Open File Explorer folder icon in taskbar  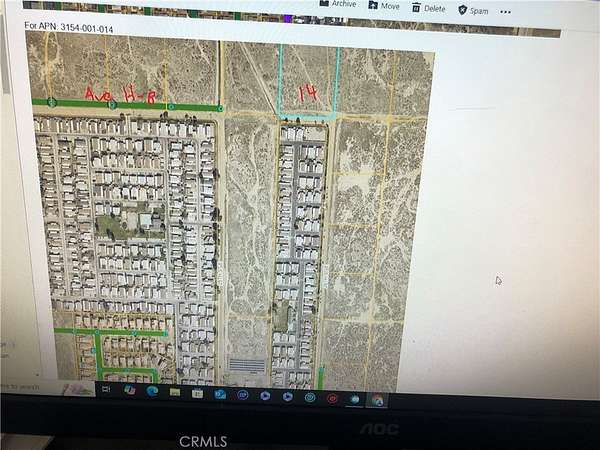pos(174,392)
